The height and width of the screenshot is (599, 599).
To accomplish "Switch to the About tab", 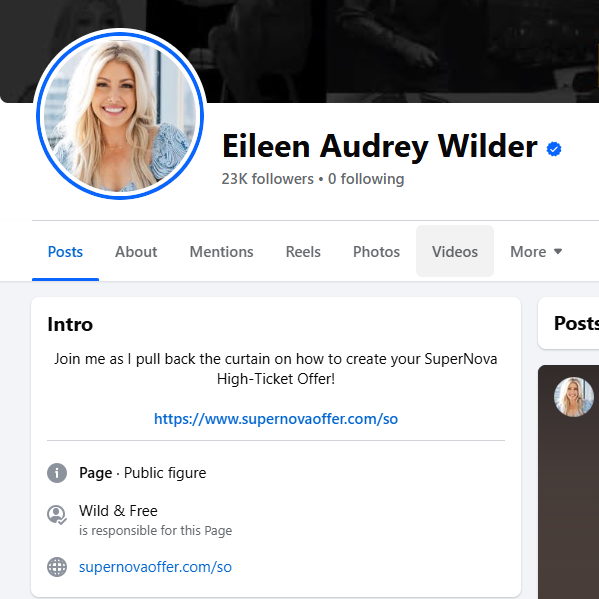I will click(x=136, y=252).
